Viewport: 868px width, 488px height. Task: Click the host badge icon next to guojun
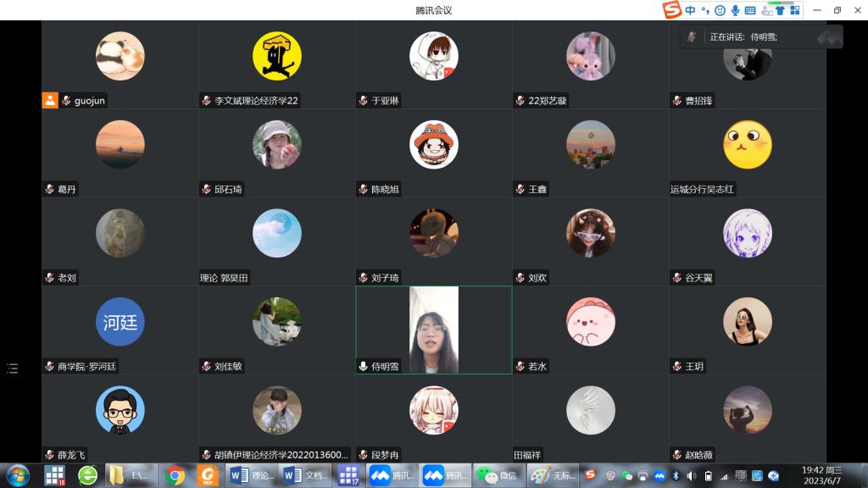[50, 101]
